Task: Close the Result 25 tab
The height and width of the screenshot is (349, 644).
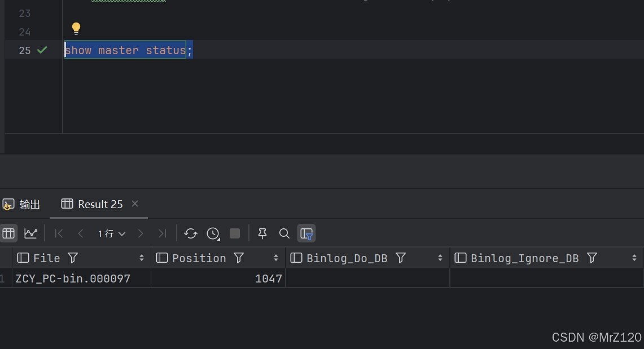Action: 135,204
